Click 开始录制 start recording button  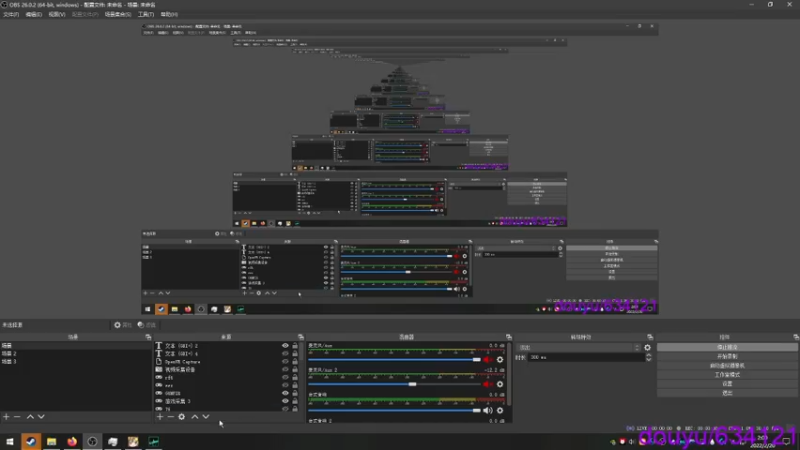pos(727,357)
